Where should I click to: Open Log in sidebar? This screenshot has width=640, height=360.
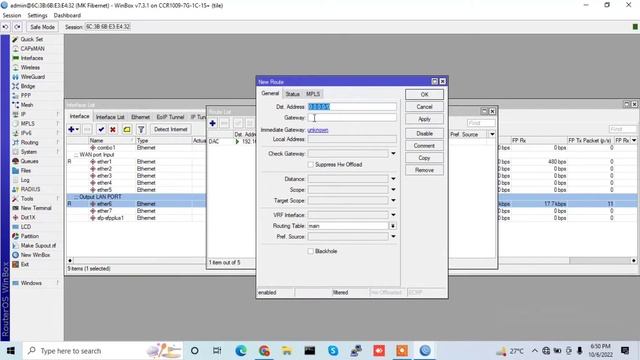click(25, 180)
